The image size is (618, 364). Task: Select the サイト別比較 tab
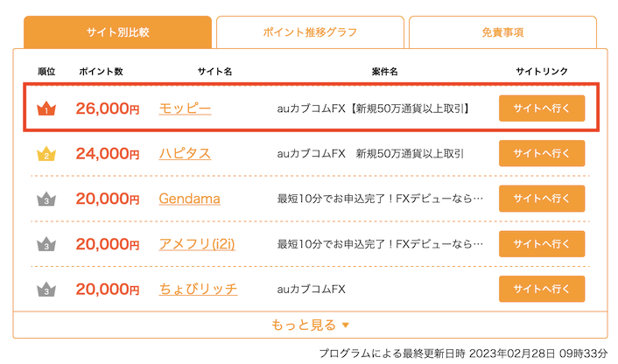point(118,32)
